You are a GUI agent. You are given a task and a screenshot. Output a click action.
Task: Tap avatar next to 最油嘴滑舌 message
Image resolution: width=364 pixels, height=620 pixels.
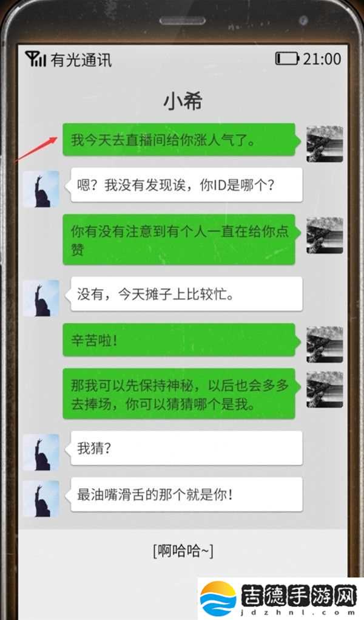point(41,499)
